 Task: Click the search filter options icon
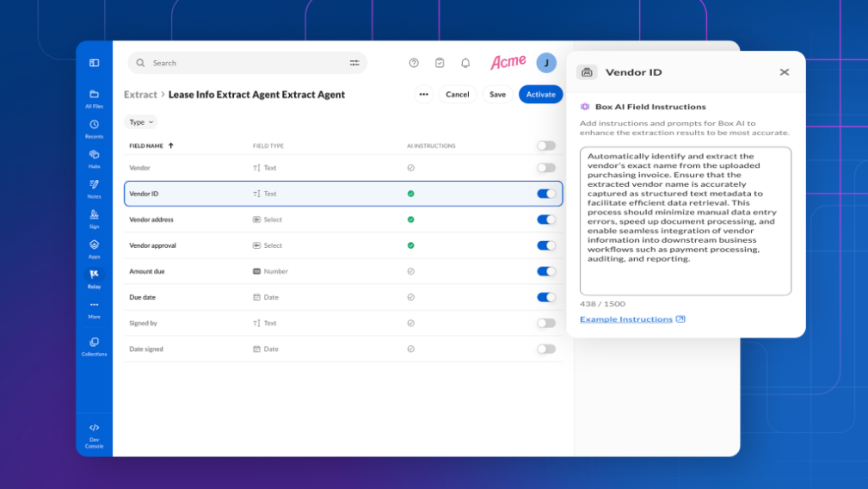tap(354, 63)
